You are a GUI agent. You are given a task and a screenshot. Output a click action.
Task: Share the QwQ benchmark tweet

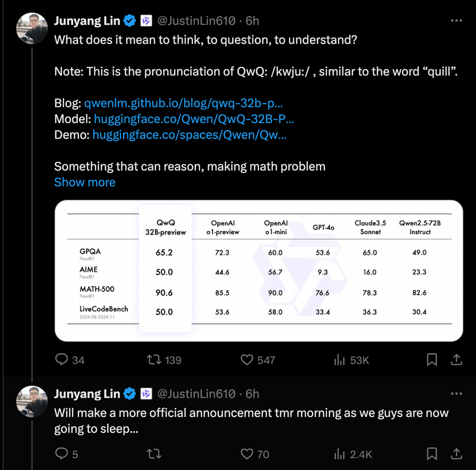click(x=457, y=360)
